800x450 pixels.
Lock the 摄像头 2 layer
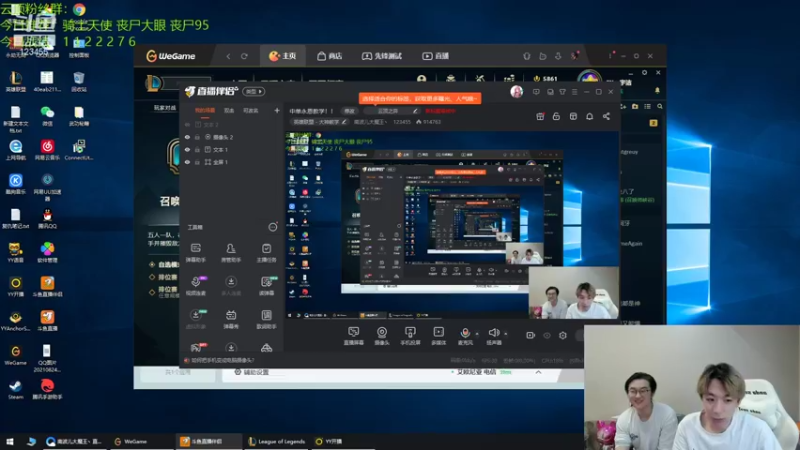[x=197, y=137]
